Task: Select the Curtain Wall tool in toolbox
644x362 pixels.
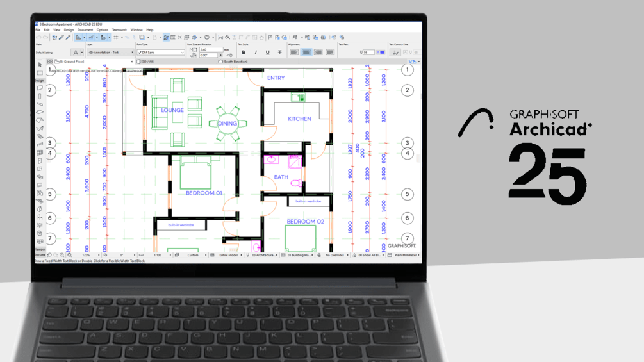Action: [x=40, y=152]
